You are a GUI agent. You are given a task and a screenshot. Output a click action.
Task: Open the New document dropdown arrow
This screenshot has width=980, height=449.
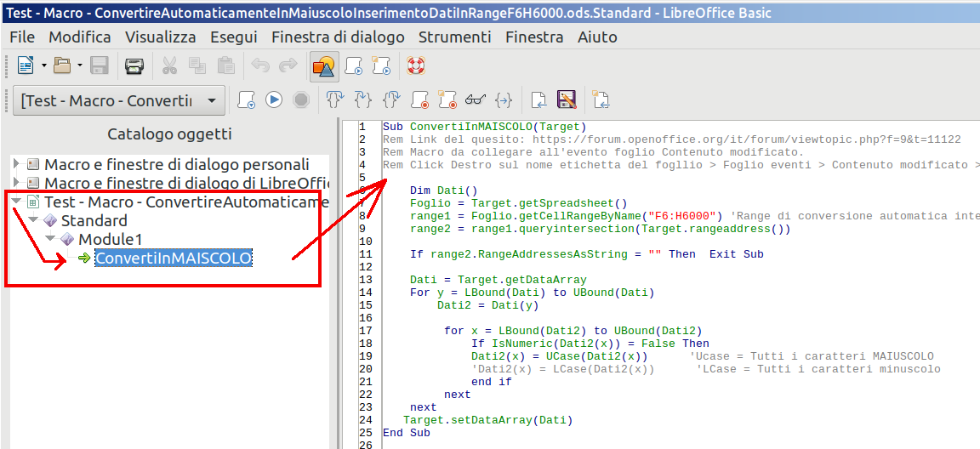pyautogui.click(x=44, y=65)
